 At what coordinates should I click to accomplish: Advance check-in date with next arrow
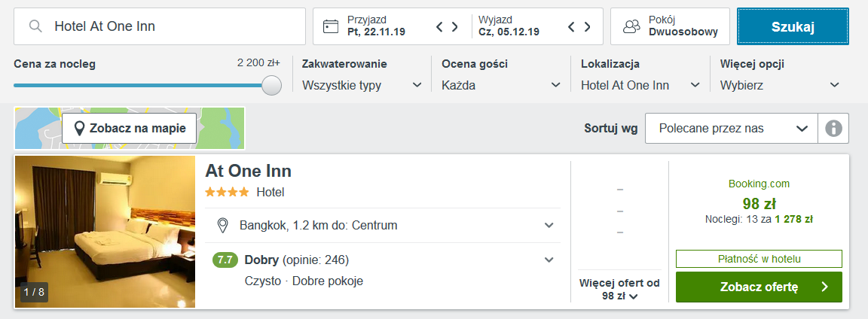[x=454, y=26]
